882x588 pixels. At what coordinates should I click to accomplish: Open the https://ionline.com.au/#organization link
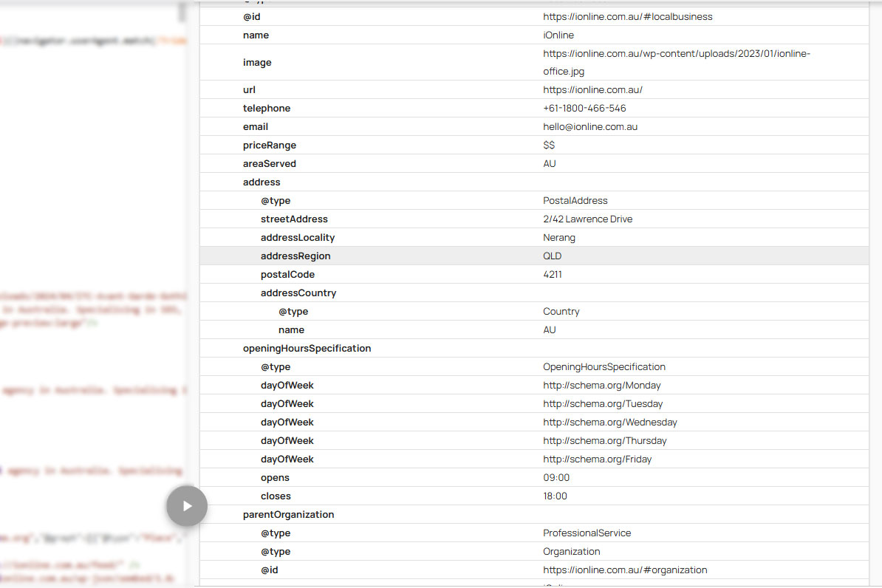[625, 570]
